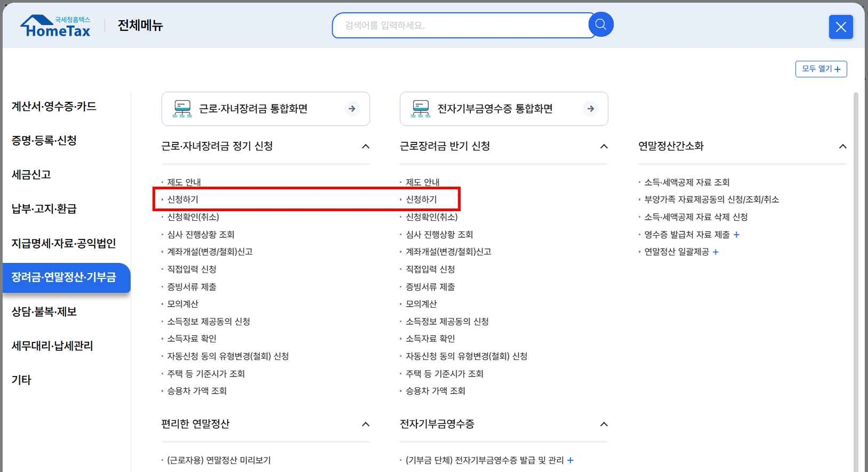Open 소득자료 확인 under 정기 신청
The image size is (868, 472).
(x=192, y=339)
